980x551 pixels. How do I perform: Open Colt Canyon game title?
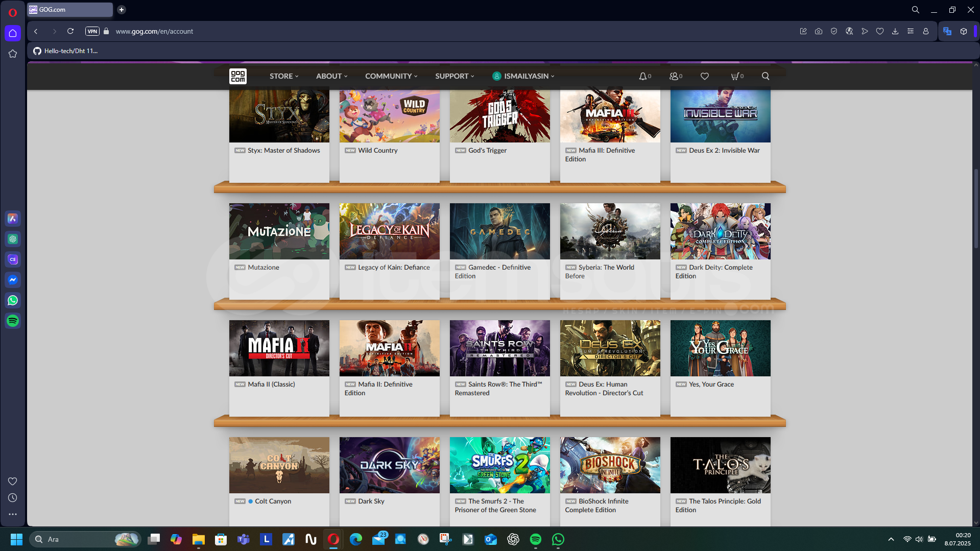273,501
